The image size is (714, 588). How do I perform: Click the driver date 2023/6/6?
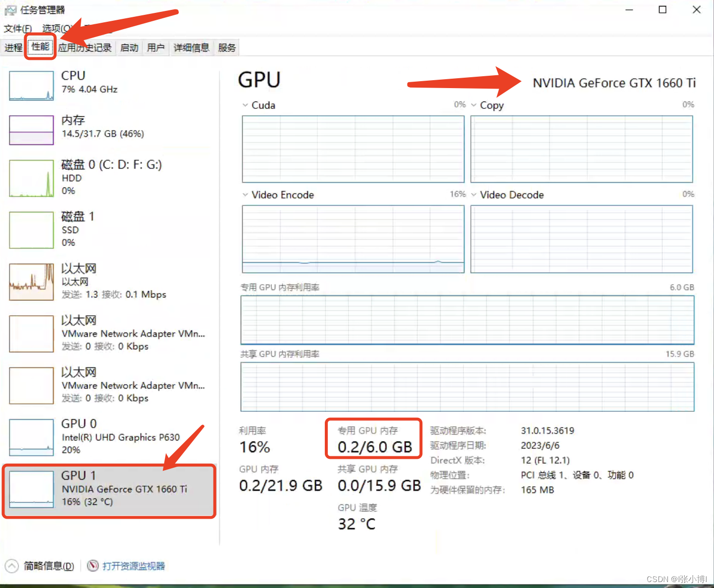point(540,445)
